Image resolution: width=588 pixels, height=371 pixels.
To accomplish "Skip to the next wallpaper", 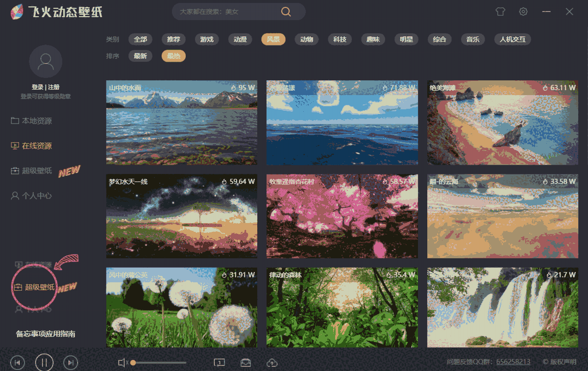I will pos(71,363).
